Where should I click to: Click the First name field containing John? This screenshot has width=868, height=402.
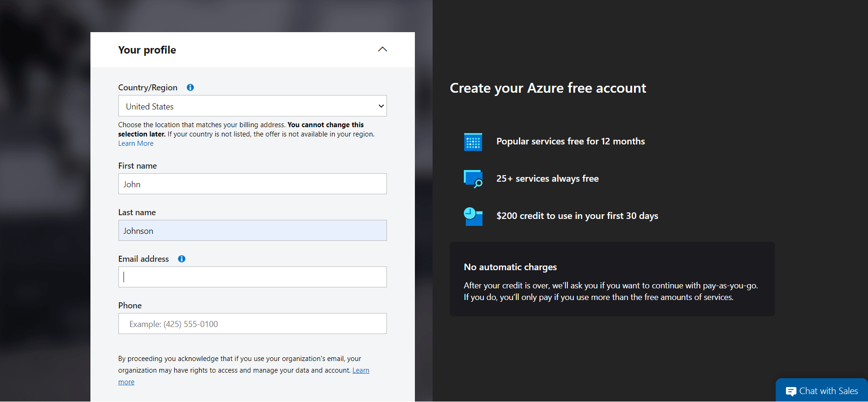[253, 184]
